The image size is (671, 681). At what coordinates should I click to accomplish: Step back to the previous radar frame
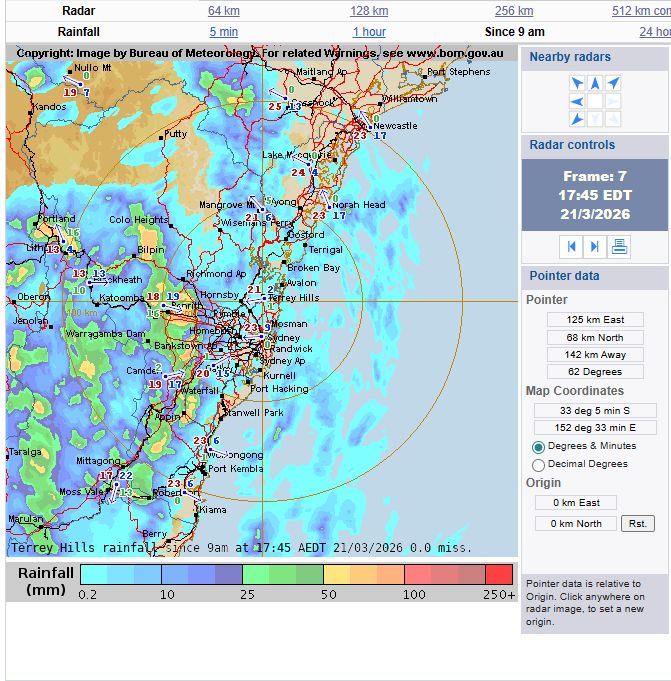(x=573, y=246)
